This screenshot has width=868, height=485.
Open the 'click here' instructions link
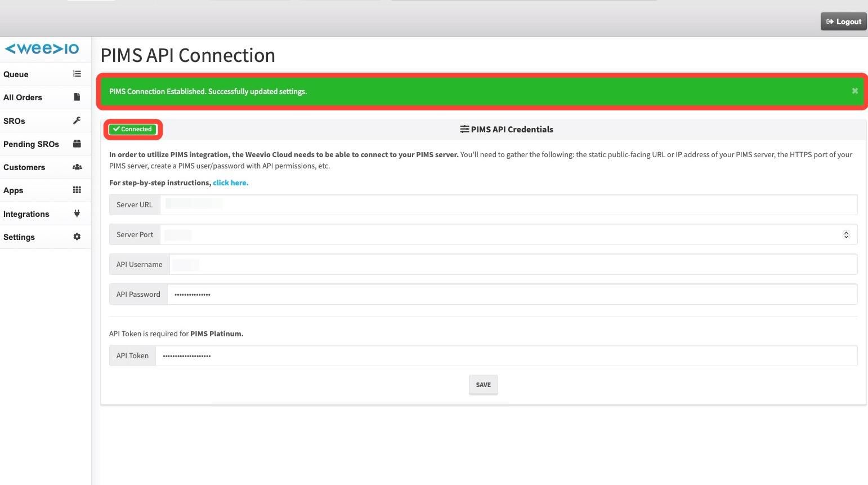(x=230, y=183)
